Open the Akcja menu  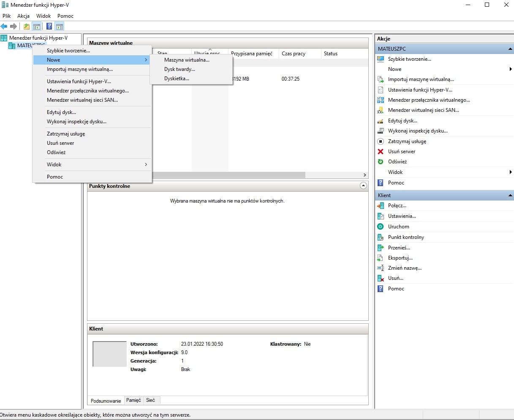click(x=23, y=16)
